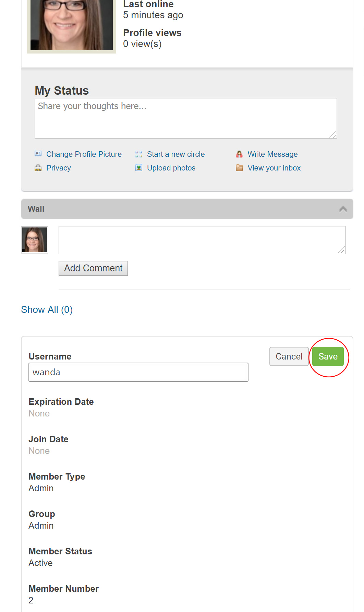Click the Write Message text link
This screenshot has width=364, height=612.
point(272,154)
